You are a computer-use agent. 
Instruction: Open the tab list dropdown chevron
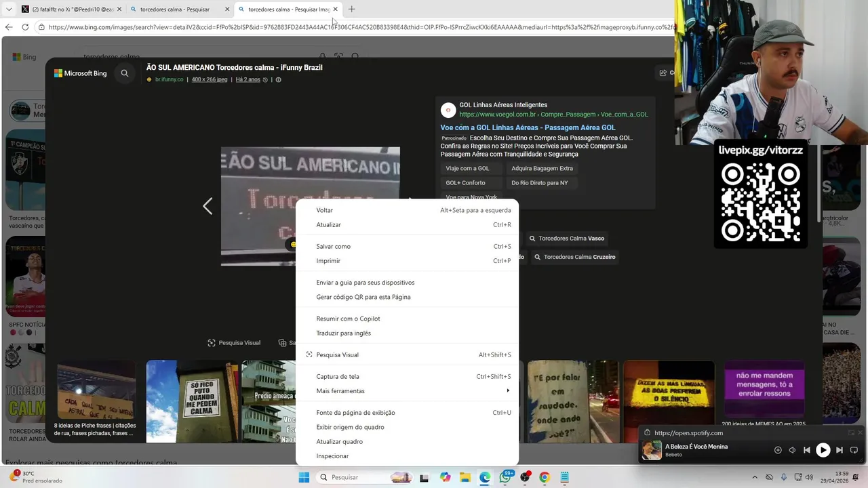tap(9, 9)
